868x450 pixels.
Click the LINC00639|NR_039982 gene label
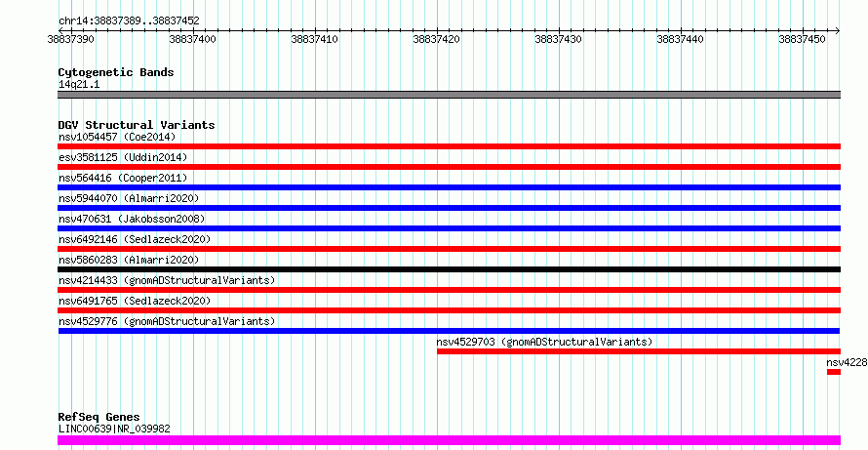pyautogui.click(x=114, y=429)
